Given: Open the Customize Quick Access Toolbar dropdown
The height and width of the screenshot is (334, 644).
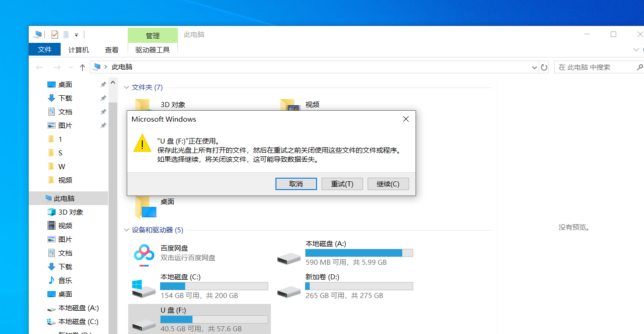Looking at the screenshot, I should (77, 35).
